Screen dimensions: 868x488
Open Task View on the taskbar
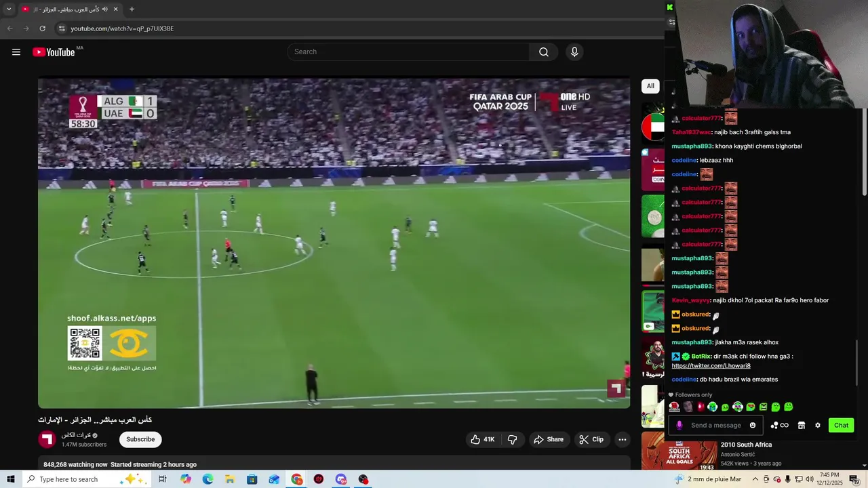click(163, 479)
